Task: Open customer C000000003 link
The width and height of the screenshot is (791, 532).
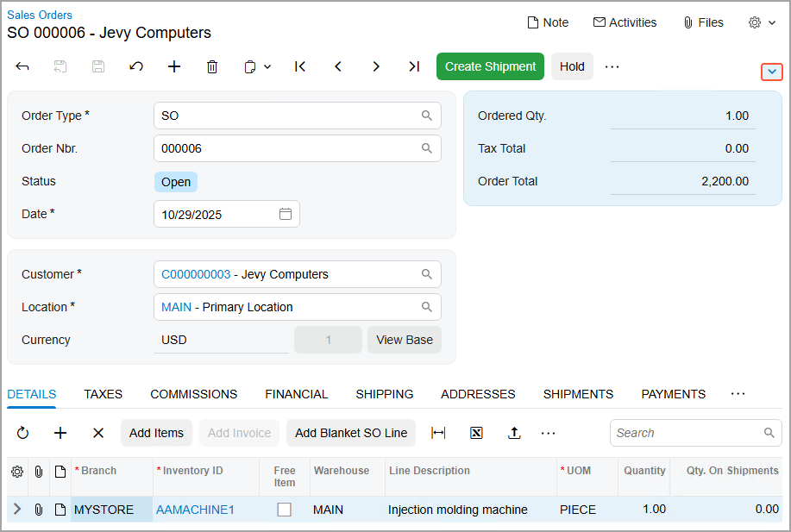Action: pos(196,274)
